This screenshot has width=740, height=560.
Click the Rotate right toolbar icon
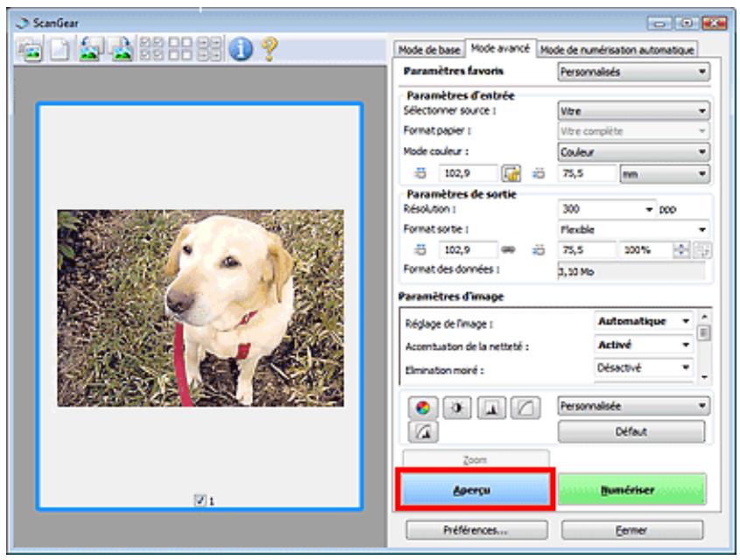pos(120,49)
